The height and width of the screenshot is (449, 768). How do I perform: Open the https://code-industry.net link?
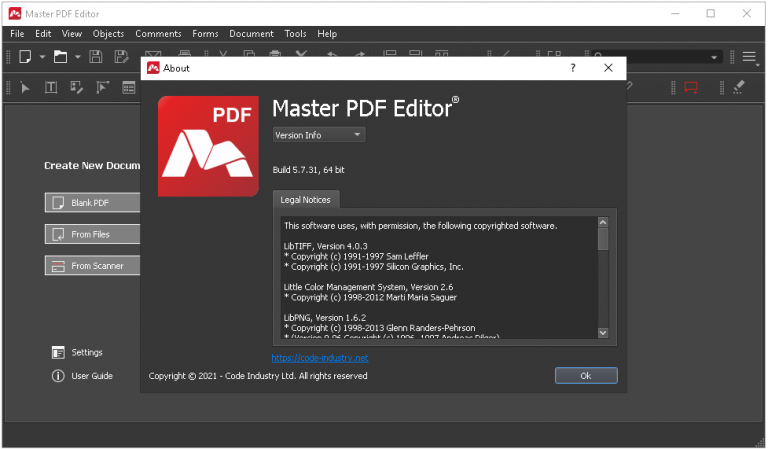320,358
